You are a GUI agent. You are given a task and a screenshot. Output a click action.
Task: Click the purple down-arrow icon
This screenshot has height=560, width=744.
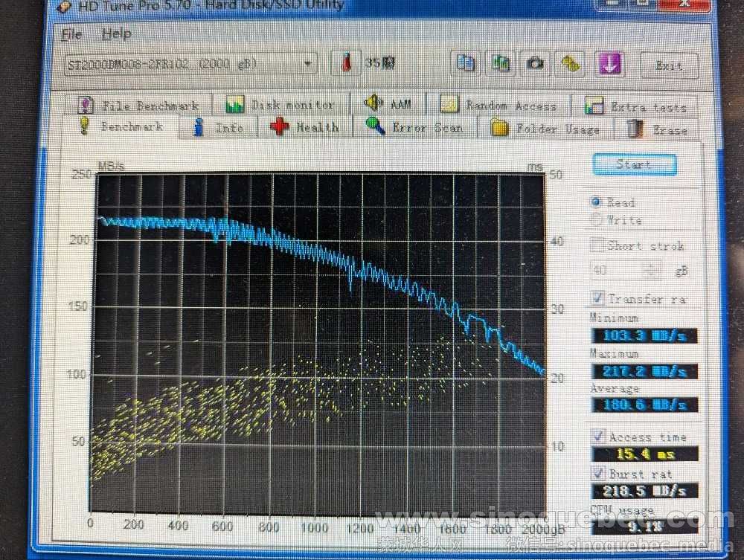(610, 63)
